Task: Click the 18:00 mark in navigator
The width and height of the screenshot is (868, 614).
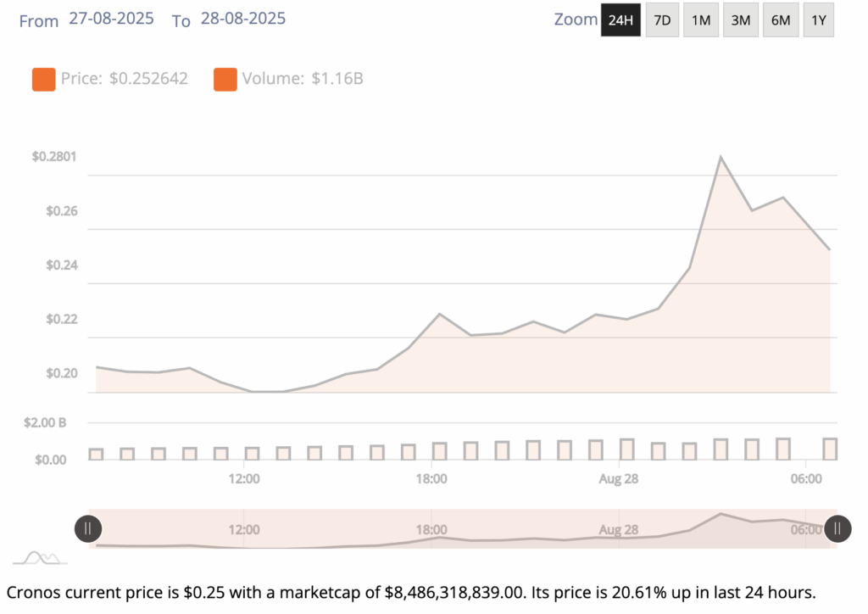Action: (x=431, y=530)
